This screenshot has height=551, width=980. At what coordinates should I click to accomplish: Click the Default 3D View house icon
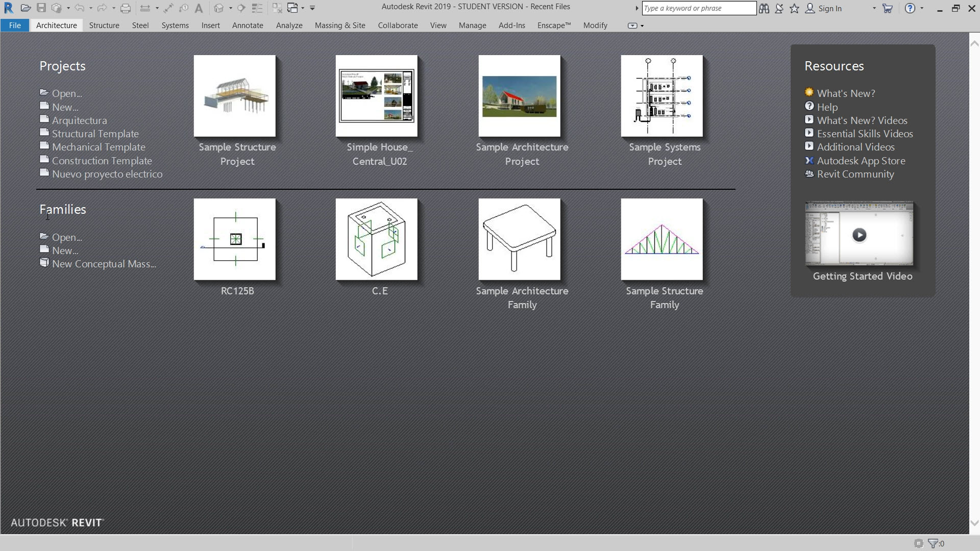[218, 8]
